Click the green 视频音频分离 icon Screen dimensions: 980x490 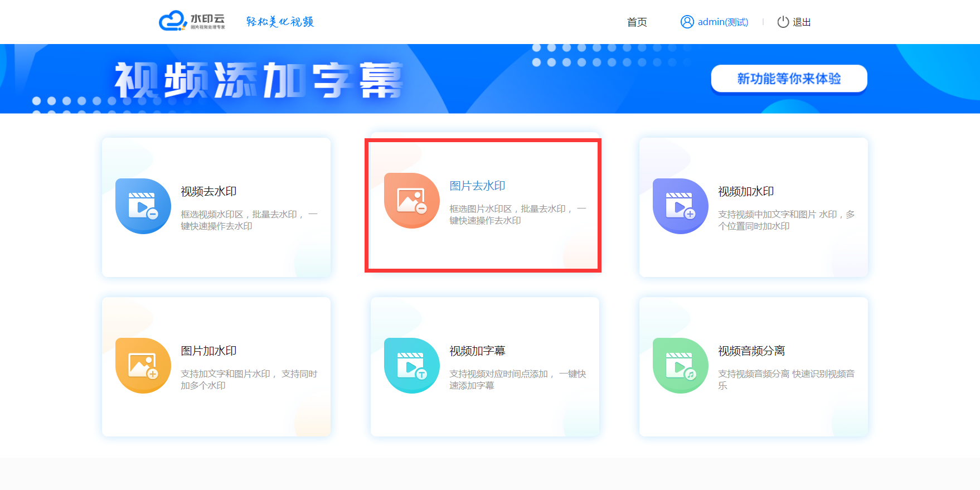681,366
